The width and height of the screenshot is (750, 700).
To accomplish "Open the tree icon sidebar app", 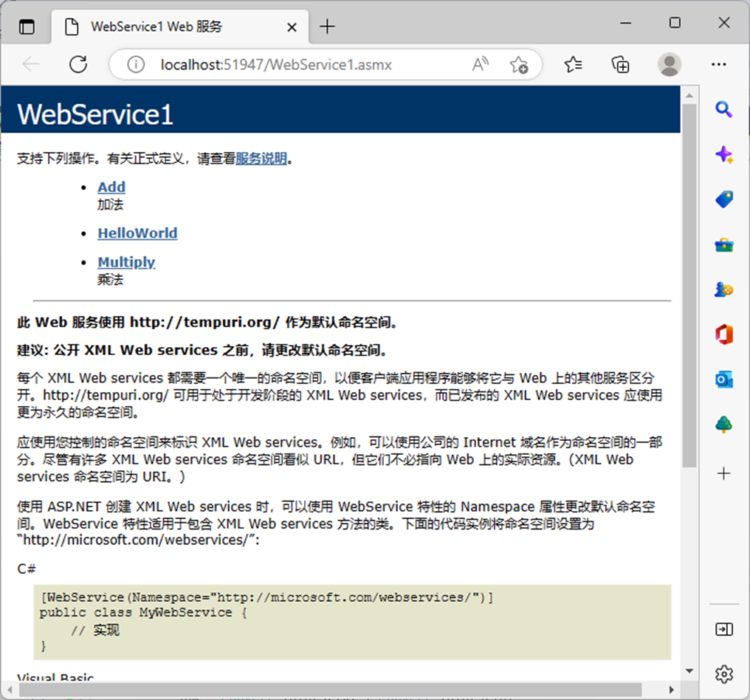I will tap(723, 425).
